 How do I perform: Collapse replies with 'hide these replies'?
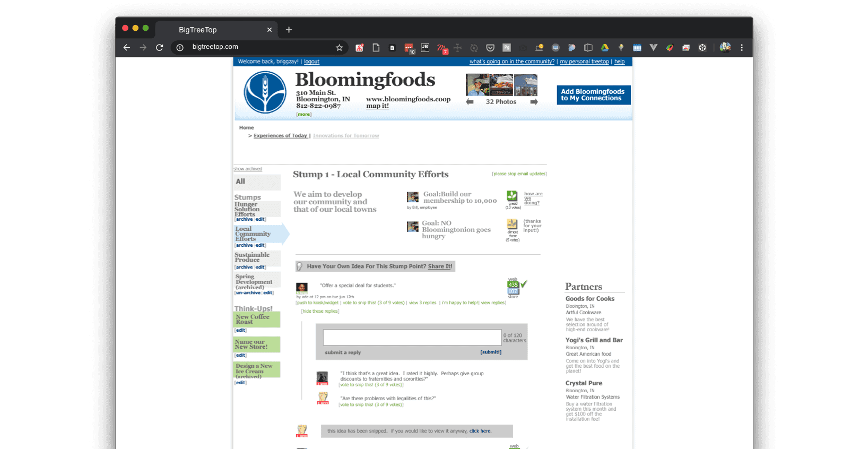click(x=320, y=311)
